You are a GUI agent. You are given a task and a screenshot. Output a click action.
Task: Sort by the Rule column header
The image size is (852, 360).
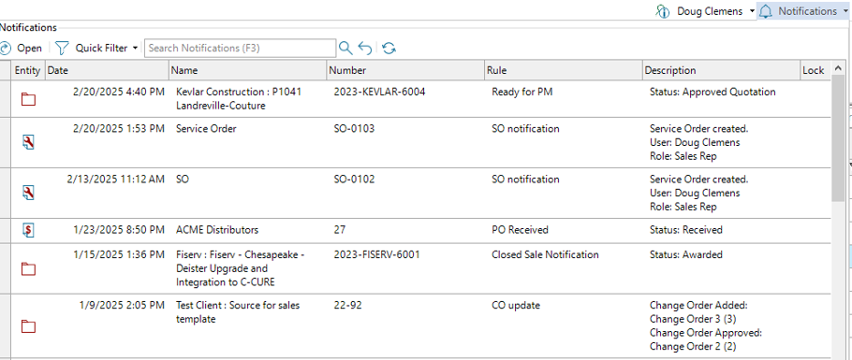(563, 71)
